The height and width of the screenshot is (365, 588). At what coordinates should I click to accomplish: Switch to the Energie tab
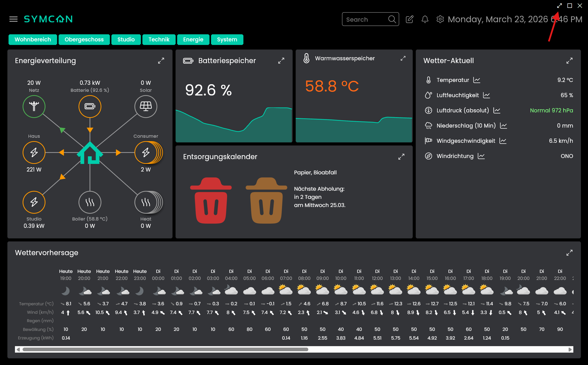coord(193,40)
